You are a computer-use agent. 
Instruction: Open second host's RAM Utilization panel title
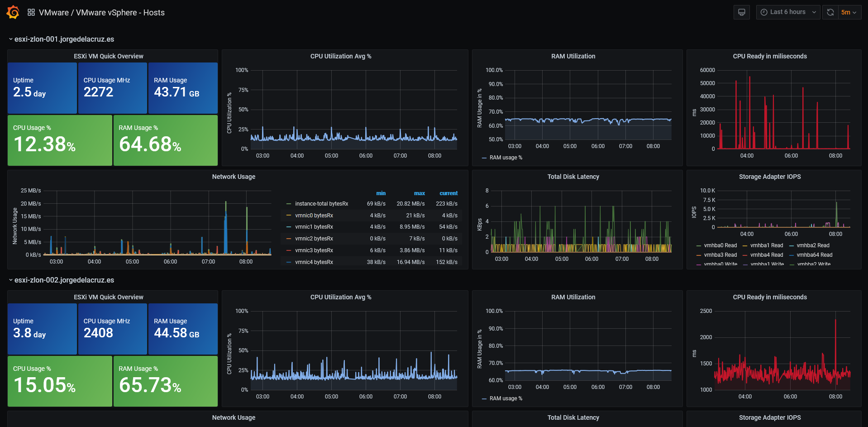tap(573, 297)
